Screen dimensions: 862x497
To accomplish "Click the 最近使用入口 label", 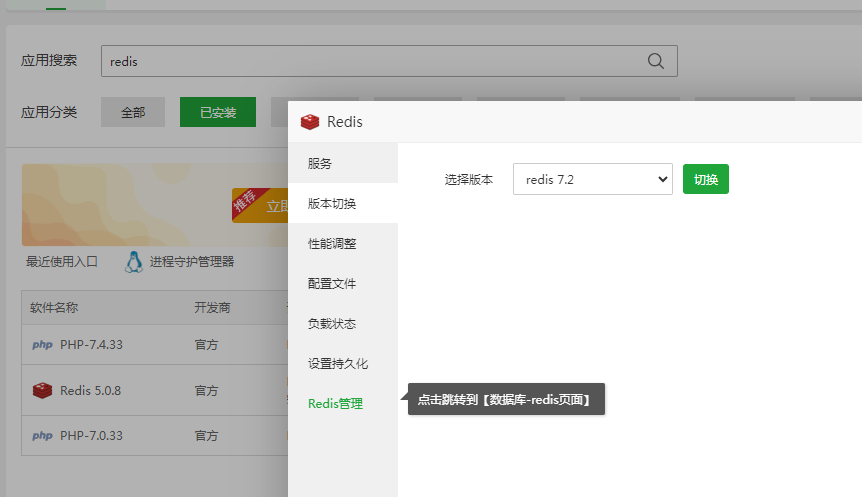I will coord(62,262).
